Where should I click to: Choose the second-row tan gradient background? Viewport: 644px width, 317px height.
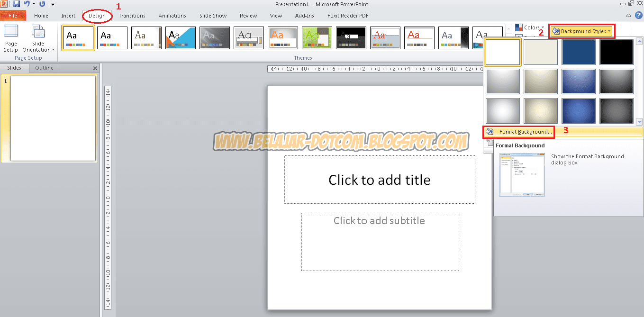[541, 82]
